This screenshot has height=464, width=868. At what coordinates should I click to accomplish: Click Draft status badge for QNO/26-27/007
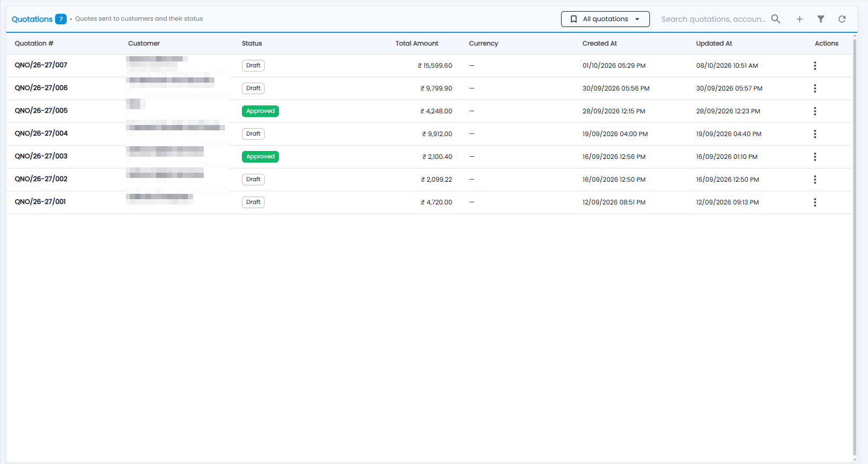pos(253,66)
